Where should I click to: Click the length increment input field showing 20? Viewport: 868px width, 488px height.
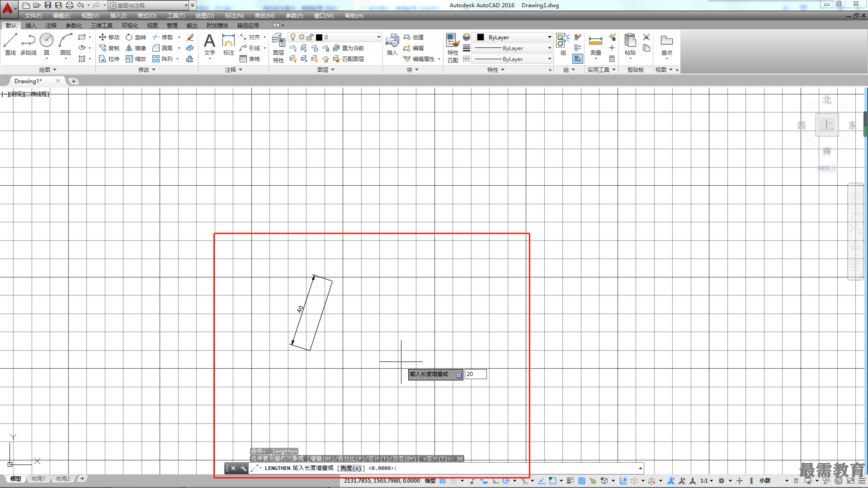click(x=476, y=374)
